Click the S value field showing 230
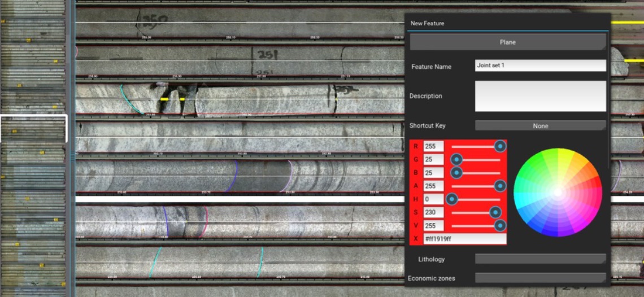644x297 pixels. (434, 212)
